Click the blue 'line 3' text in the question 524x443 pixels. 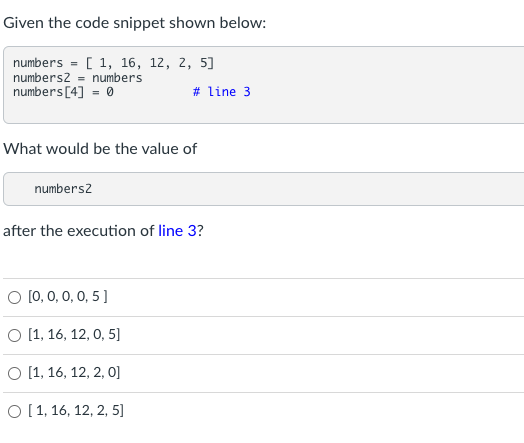(177, 231)
